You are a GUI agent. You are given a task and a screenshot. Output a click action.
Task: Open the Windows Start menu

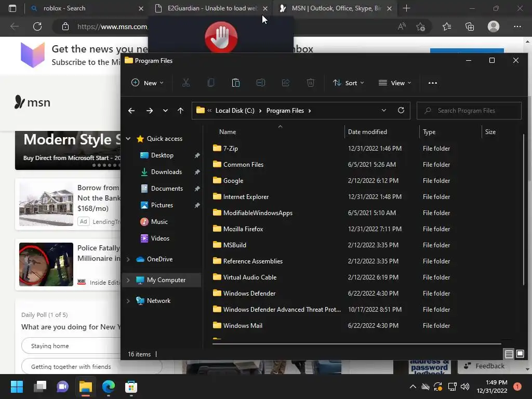[17, 387]
